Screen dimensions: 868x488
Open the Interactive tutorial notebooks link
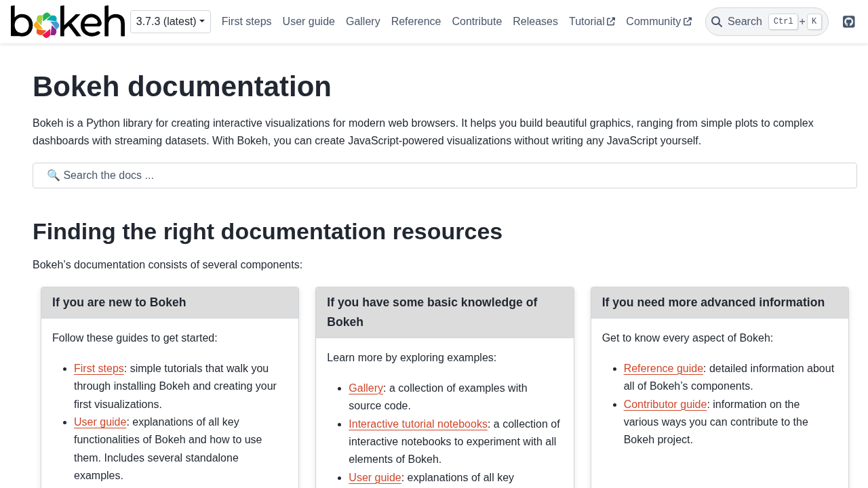point(418,424)
